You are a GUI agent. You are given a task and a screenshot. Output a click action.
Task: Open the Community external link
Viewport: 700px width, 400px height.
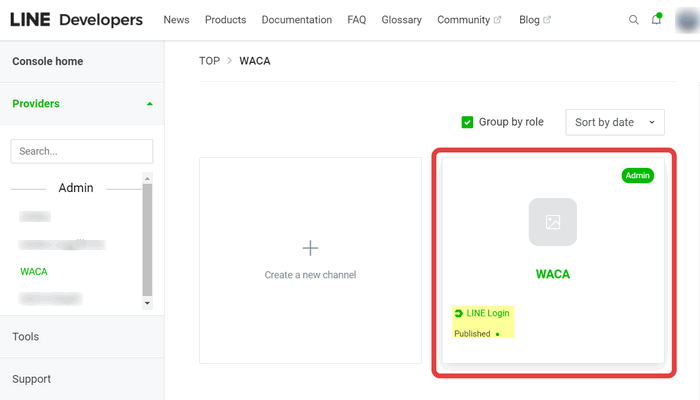pyautogui.click(x=469, y=20)
